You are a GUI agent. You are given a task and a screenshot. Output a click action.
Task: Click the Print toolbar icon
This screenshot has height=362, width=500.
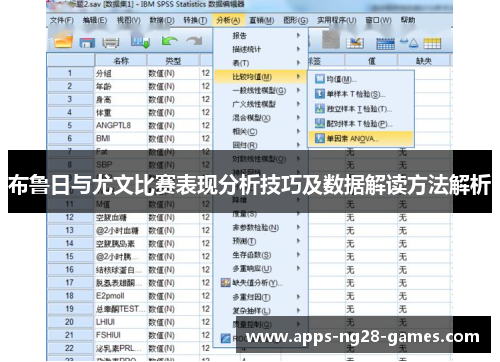(111, 42)
